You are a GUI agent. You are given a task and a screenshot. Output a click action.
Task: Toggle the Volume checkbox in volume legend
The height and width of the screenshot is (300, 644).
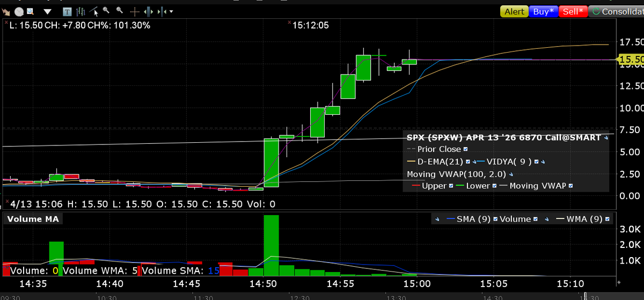tap(536, 219)
